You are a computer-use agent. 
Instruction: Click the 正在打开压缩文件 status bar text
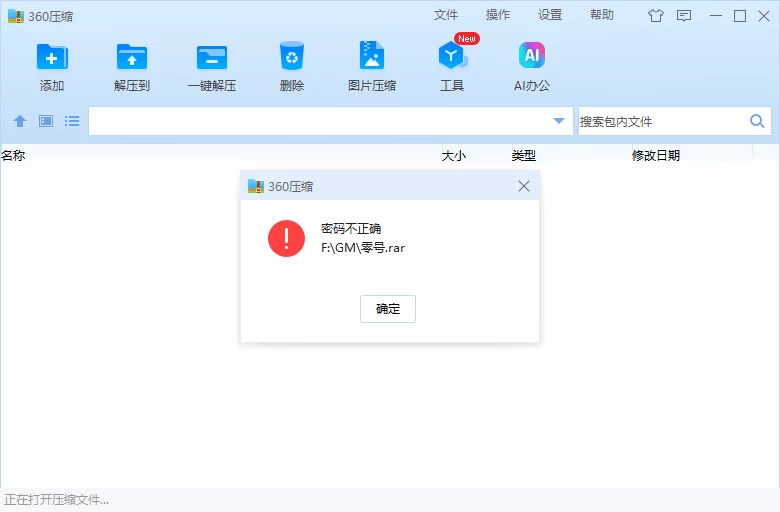pos(56,500)
